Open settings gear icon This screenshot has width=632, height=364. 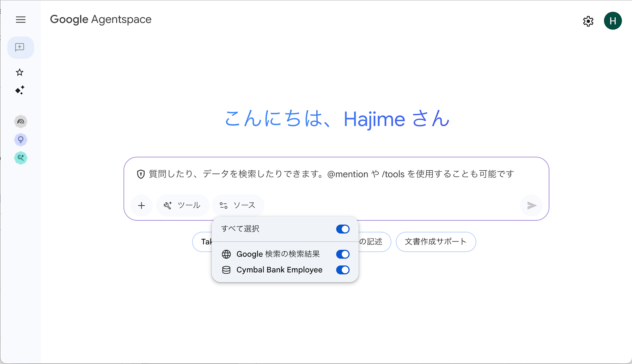pyautogui.click(x=588, y=21)
